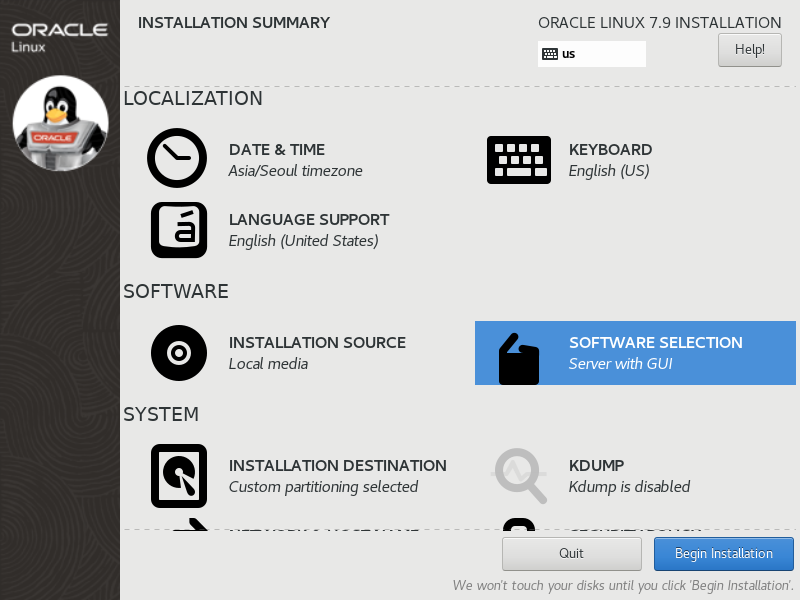
Task: Open Language Support icon
Action: (x=179, y=230)
